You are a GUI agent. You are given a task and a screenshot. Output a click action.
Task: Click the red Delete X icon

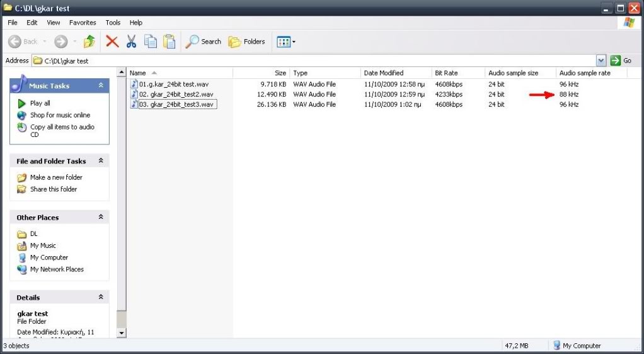click(x=112, y=42)
